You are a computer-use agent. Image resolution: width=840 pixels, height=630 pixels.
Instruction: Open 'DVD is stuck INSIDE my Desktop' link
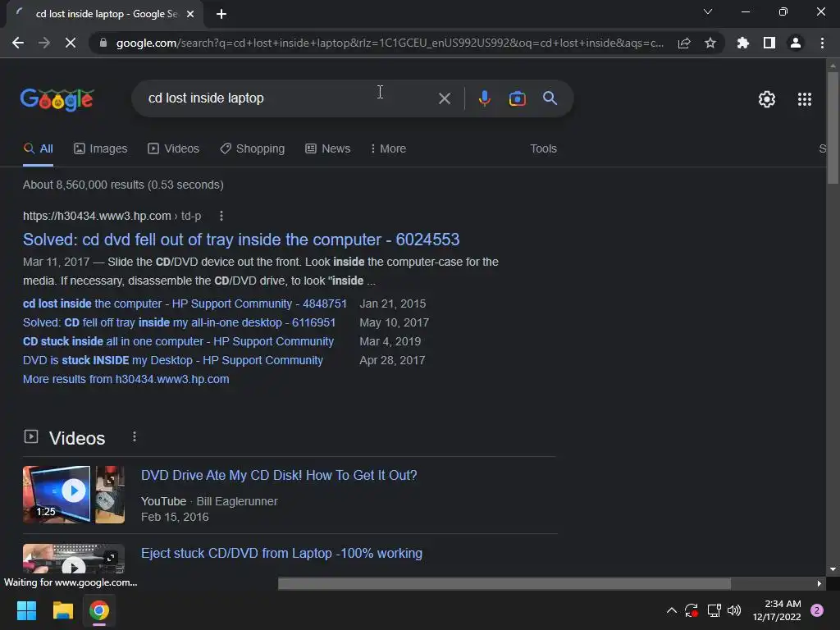pos(173,360)
